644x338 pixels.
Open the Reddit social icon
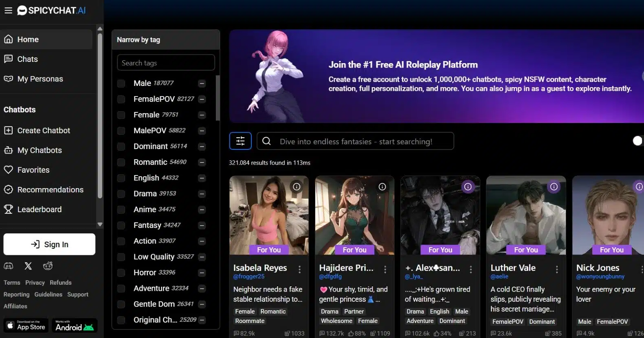pos(48,266)
